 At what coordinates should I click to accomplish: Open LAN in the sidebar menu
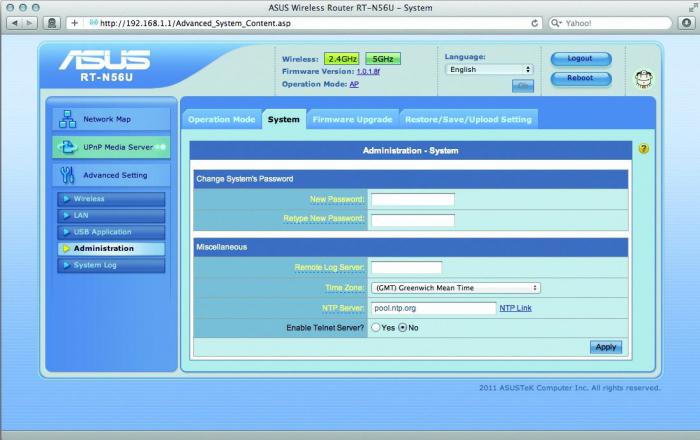[111, 215]
